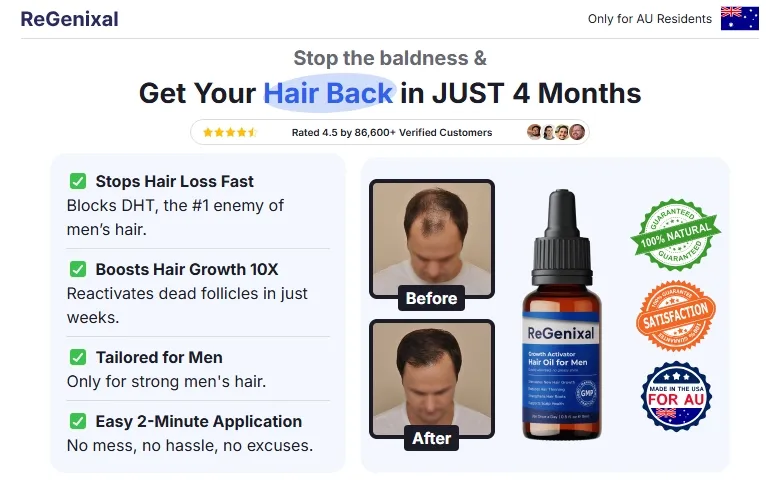Click the green checkmark beside Boosts Hair Growth 10X
The width and height of the screenshot is (766, 487).
click(78, 269)
